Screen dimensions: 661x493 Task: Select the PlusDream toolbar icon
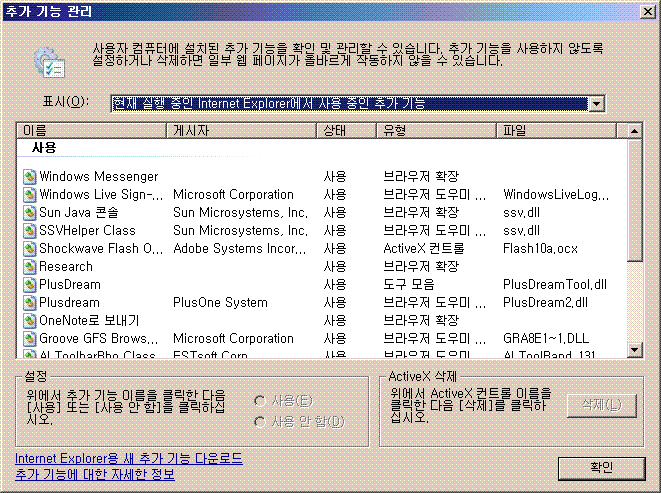(29, 285)
